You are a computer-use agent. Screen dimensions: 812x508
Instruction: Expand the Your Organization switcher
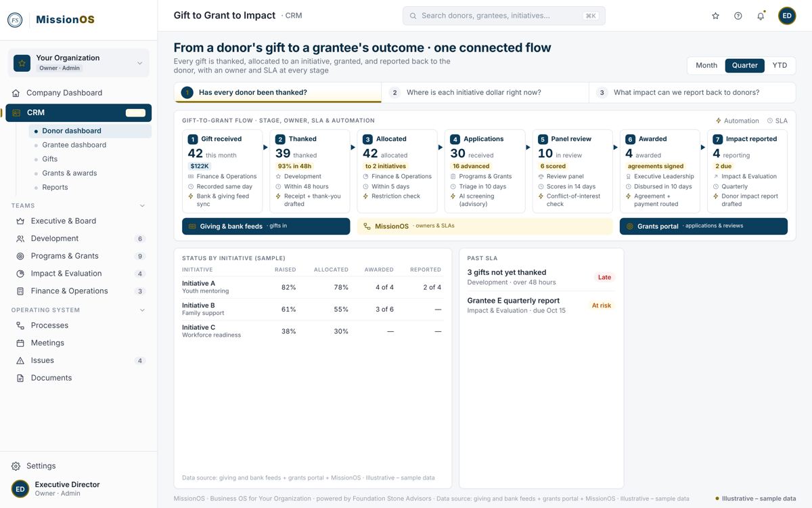(x=78, y=63)
